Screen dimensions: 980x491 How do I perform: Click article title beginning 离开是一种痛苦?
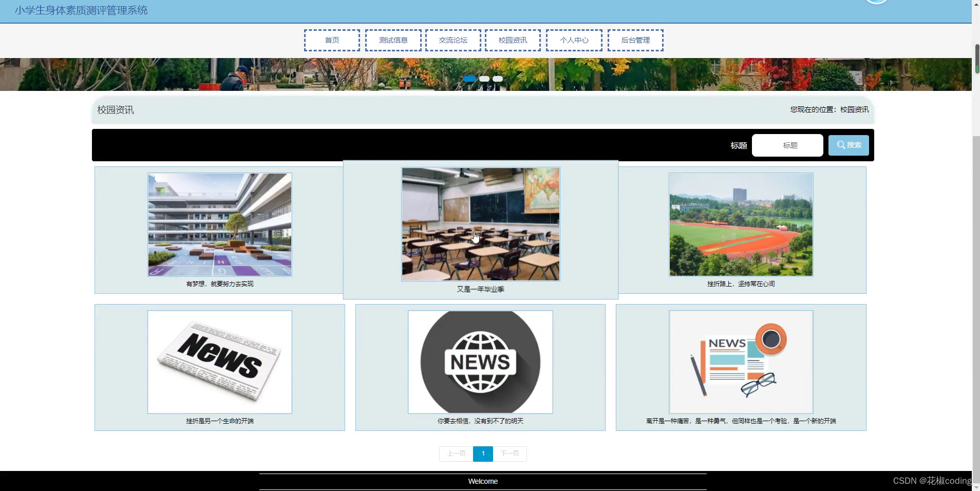(x=741, y=421)
